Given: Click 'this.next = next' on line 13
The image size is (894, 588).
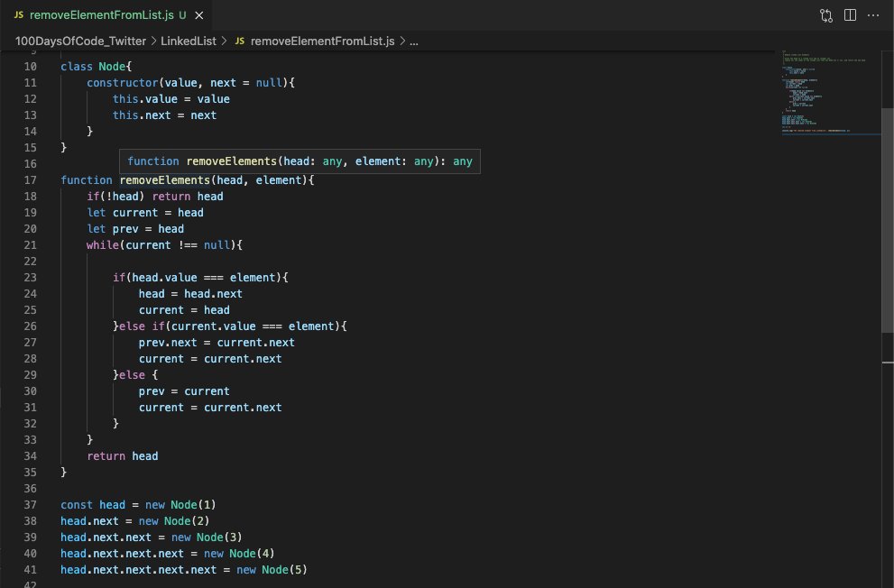Looking at the screenshot, I should tap(164, 115).
